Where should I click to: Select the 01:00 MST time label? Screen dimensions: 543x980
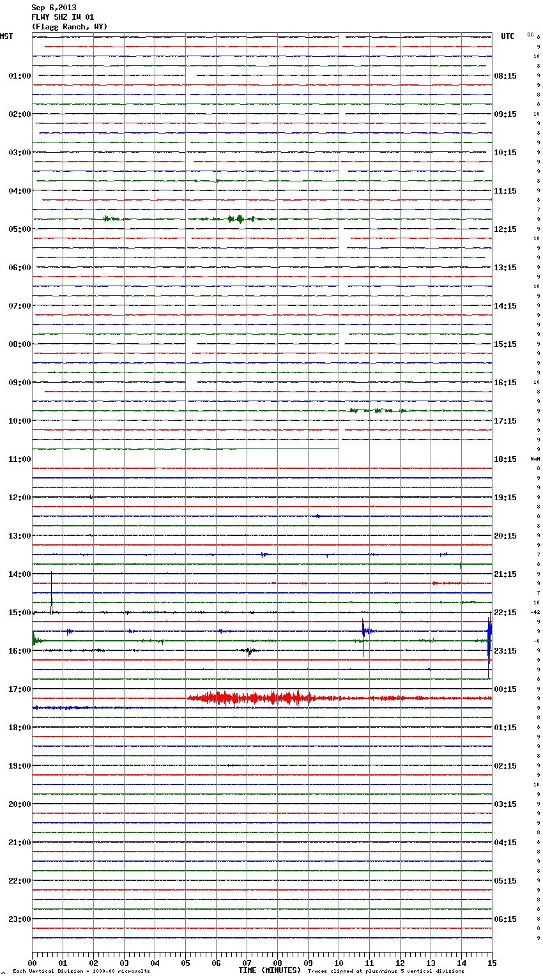coord(20,76)
